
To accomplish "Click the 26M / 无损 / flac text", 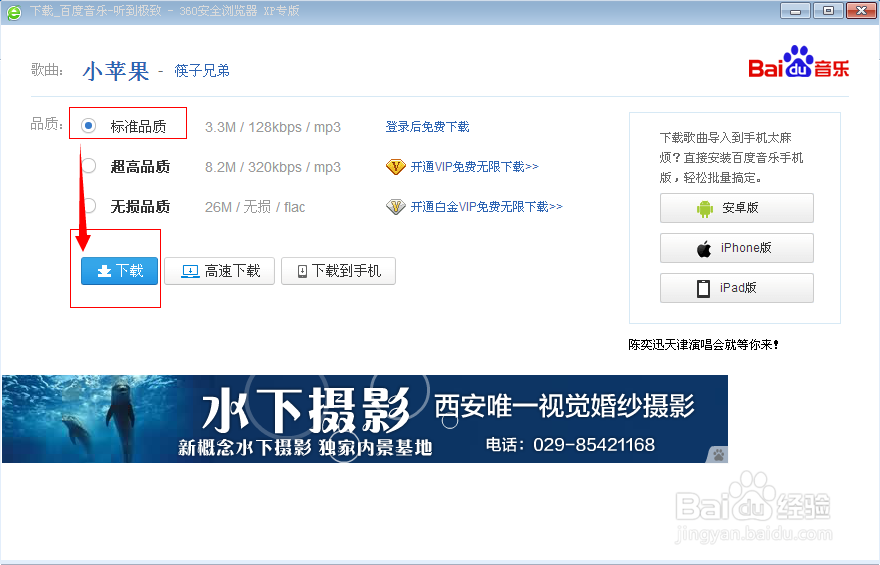I will [x=255, y=207].
